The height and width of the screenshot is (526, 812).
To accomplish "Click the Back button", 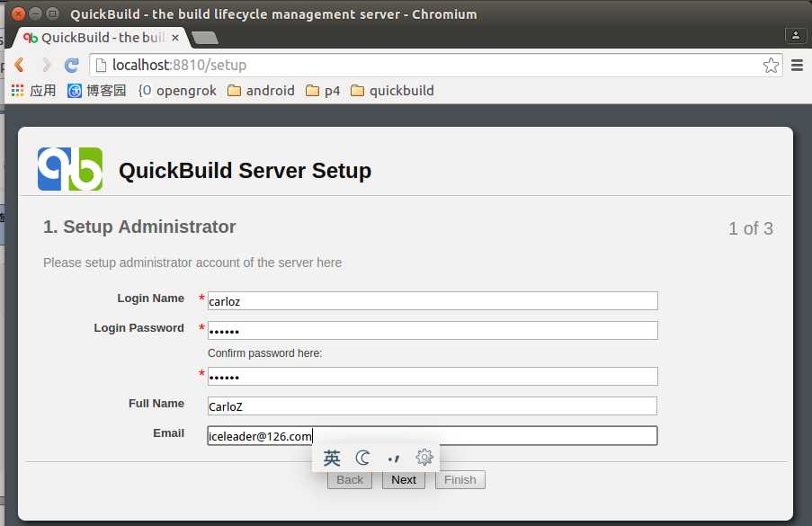I will [x=350, y=480].
